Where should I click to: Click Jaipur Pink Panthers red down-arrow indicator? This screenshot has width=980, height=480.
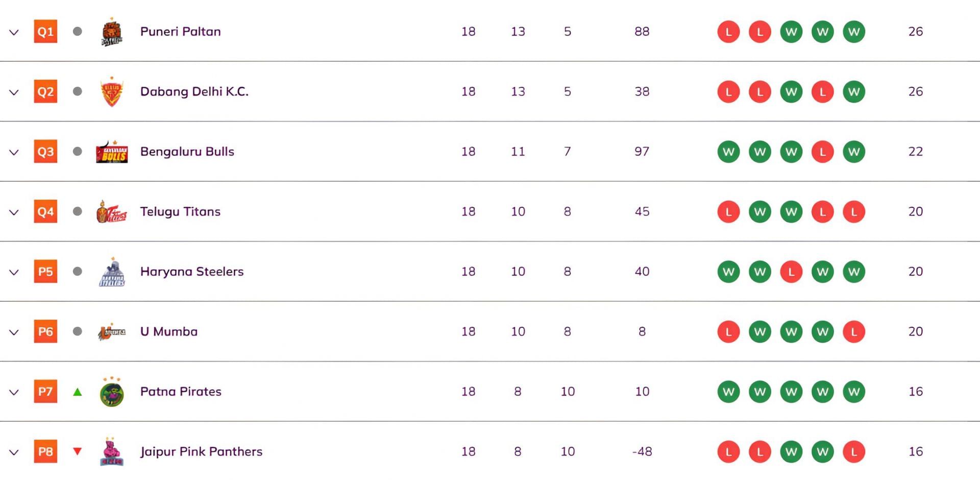coord(78,451)
